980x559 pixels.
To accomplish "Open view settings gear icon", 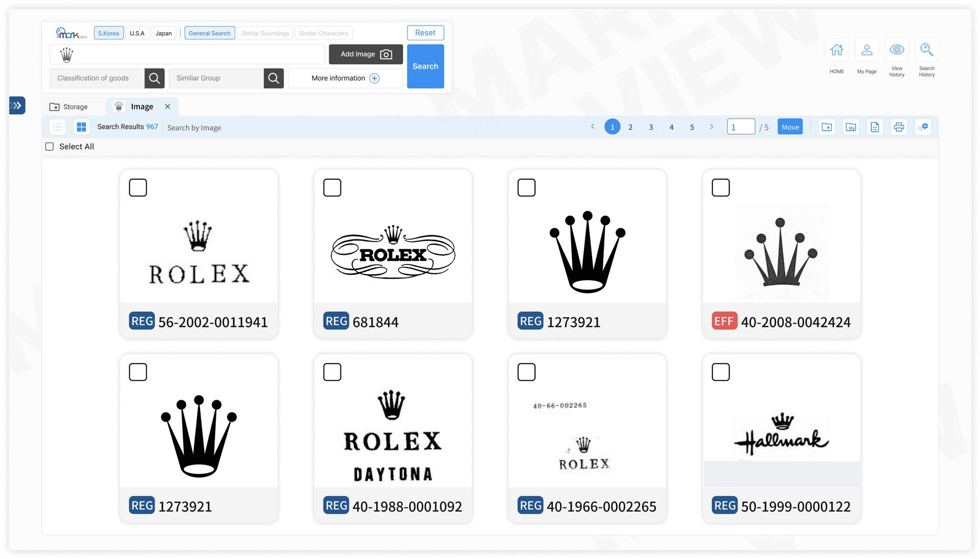I will coord(923,127).
